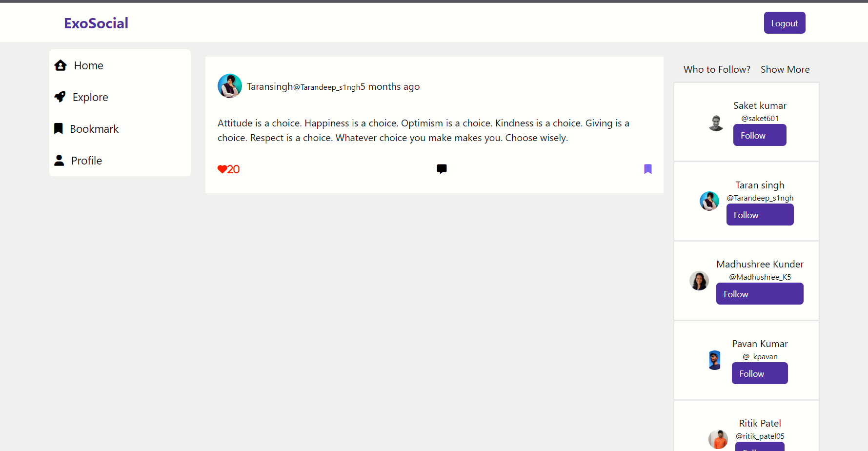This screenshot has height=451, width=868.
Task: Click the Pavan Kumar name
Action: pyautogui.click(x=760, y=344)
